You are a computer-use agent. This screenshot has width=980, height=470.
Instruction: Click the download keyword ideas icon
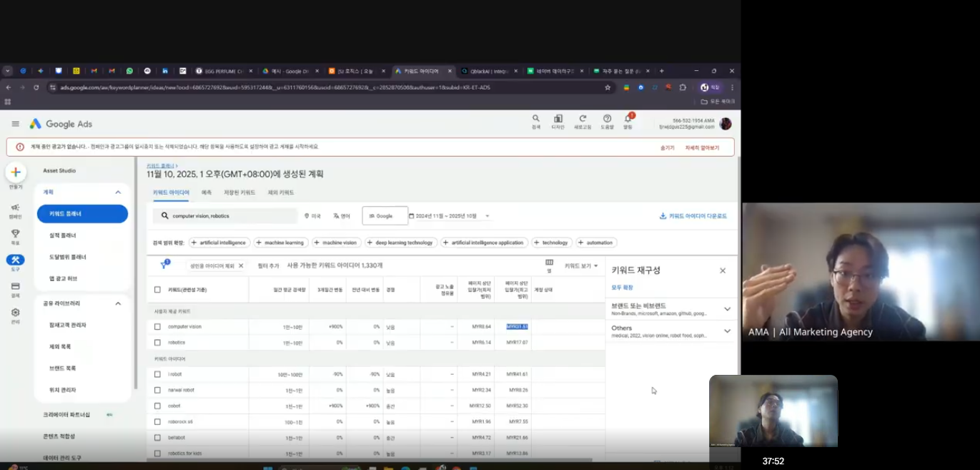(663, 216)
